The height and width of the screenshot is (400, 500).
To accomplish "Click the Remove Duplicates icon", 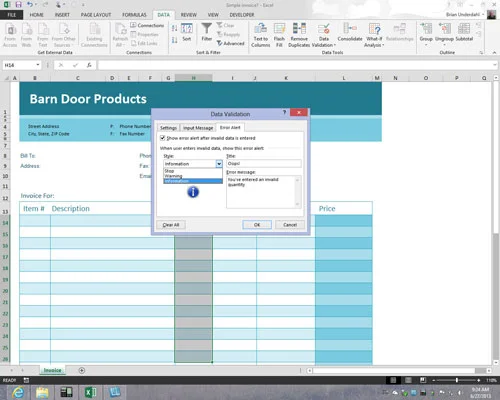I will click(x=299, y=29).
